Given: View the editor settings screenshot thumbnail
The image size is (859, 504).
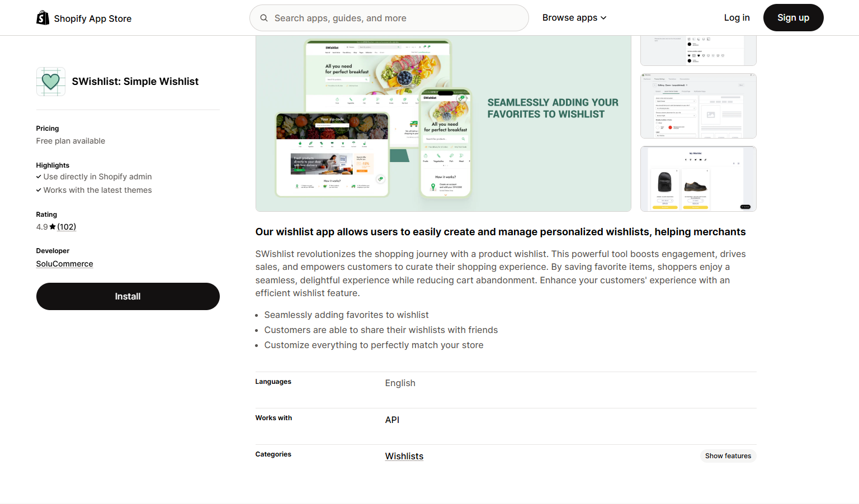Looking at the screenshot, I should (698, 106).
